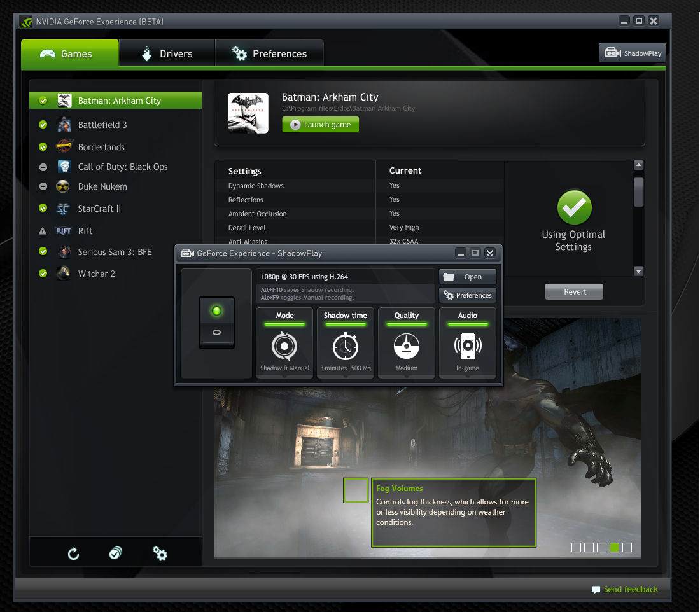
Task: Select Battlefield 3 in the games list
Action: point(116,125)
